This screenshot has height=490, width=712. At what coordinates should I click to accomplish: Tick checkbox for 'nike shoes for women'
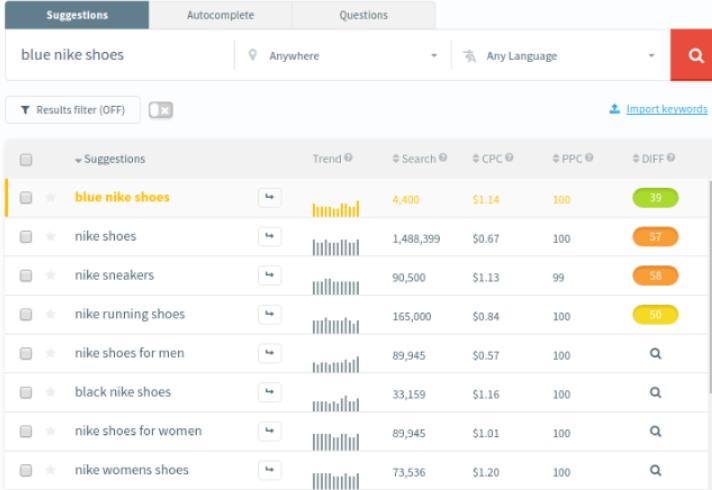coord(26,431)
